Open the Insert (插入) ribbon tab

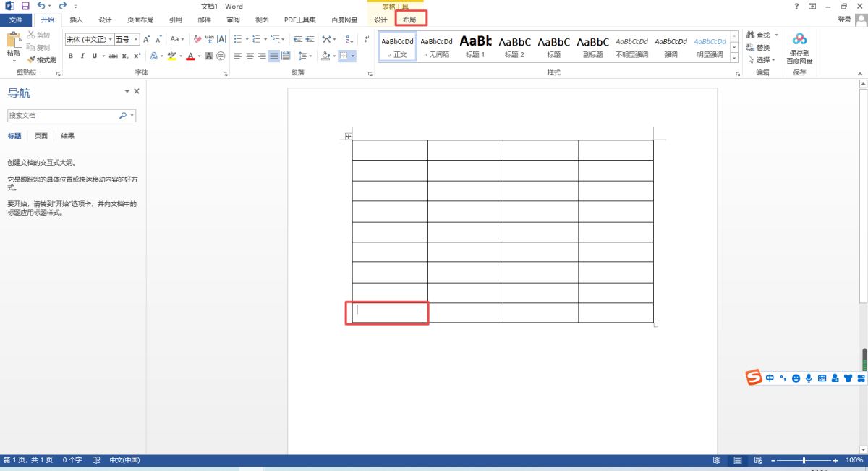point(76,20)
